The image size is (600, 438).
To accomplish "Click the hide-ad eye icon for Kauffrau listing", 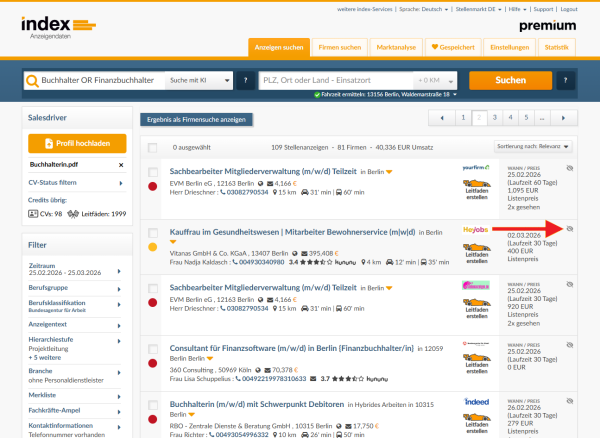I will pyautogui.click(x=570, y=228).
